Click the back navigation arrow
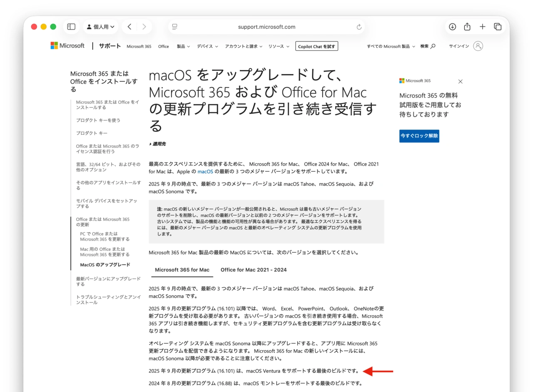 tap(129, 26)
